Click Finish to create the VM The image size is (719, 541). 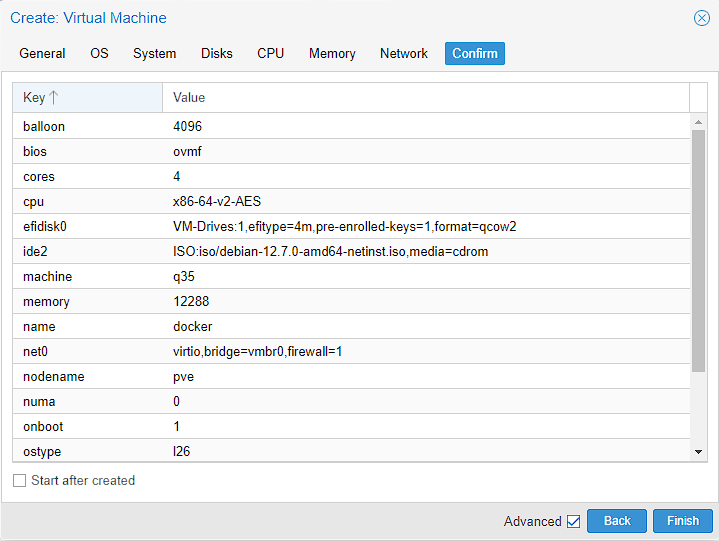click(x=682, y=521)
